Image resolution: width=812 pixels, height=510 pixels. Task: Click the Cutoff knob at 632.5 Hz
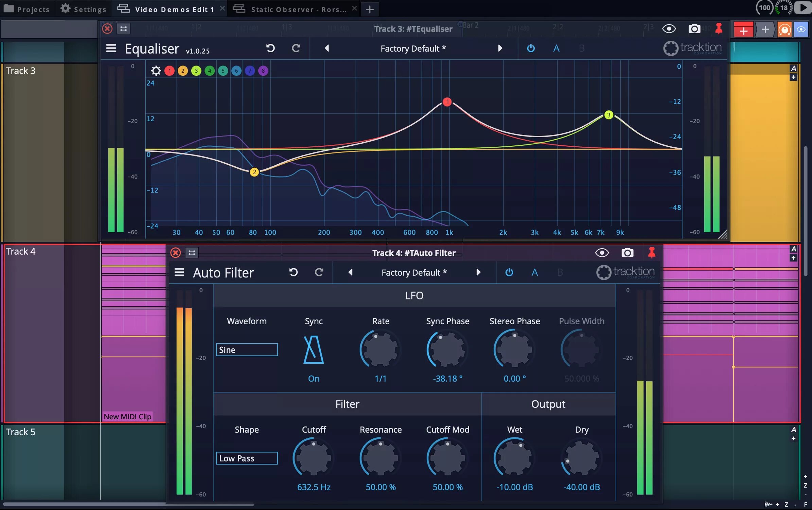(313, 458)
